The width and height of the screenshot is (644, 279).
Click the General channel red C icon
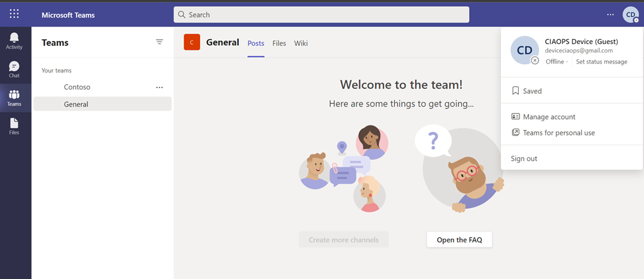click(x=192, y=43)
